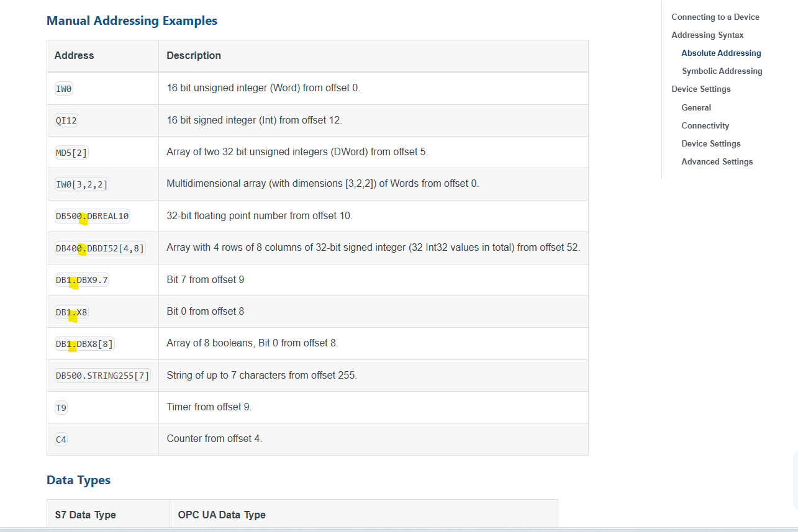
Task: Select the QI12 address code
Action: tap(66, 120)
